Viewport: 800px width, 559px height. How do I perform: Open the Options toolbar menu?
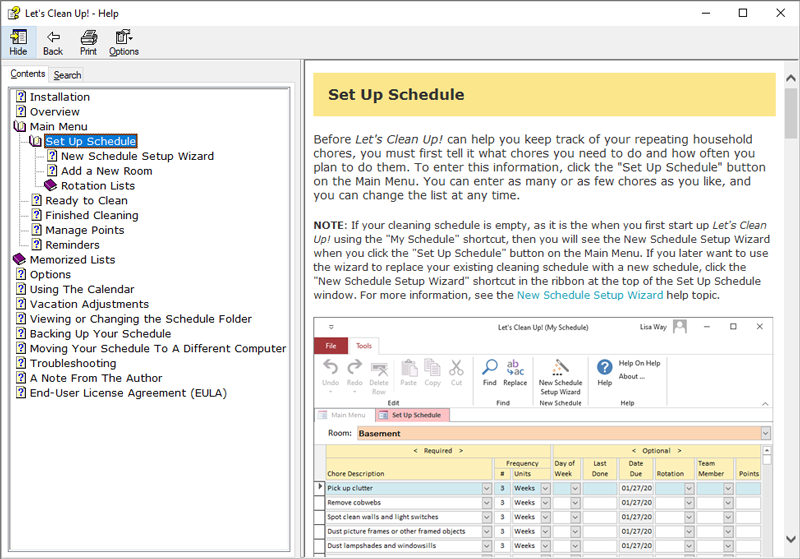tap(123, 42)
